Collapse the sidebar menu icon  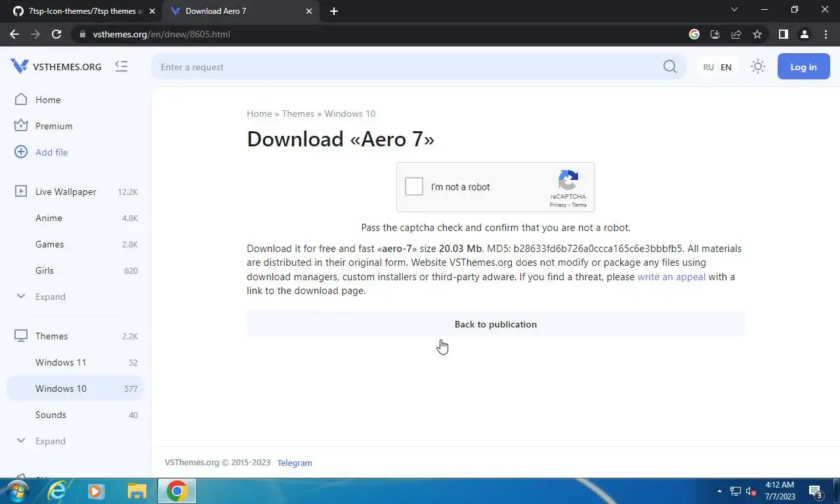point(121,66)
